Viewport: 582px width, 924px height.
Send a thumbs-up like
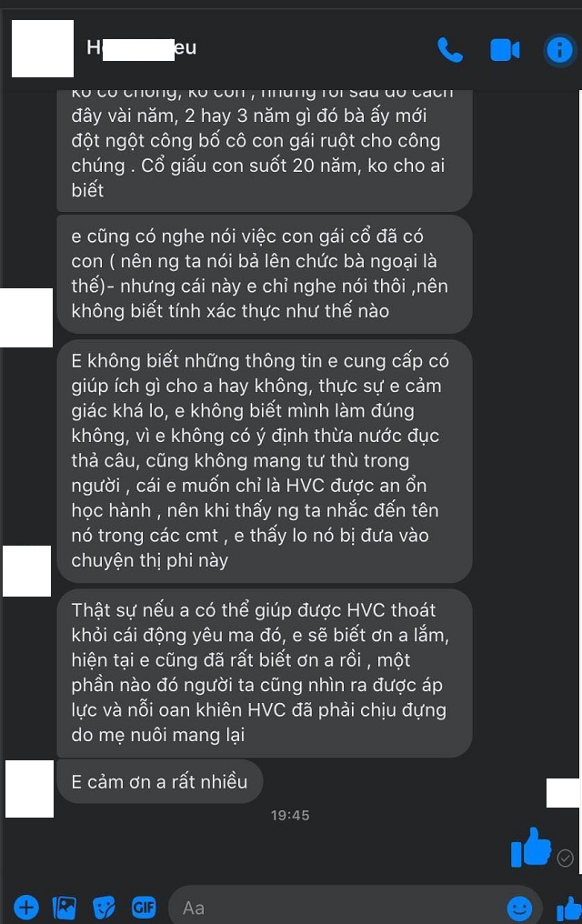pyautogui.click(x=568, y=909)
